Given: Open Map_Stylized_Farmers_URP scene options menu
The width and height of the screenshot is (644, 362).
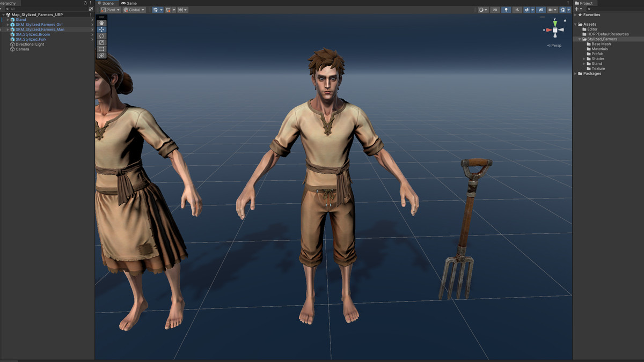Looking at the screenshot, I should [x=91, y=14].
